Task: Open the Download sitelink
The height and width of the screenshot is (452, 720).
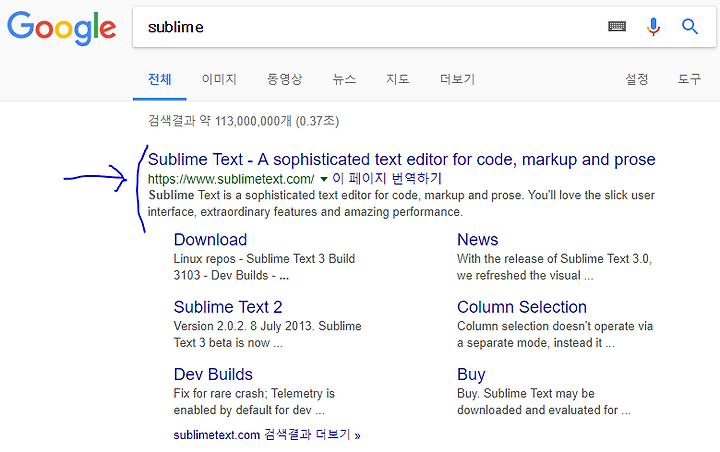Action: coord(210,239)
